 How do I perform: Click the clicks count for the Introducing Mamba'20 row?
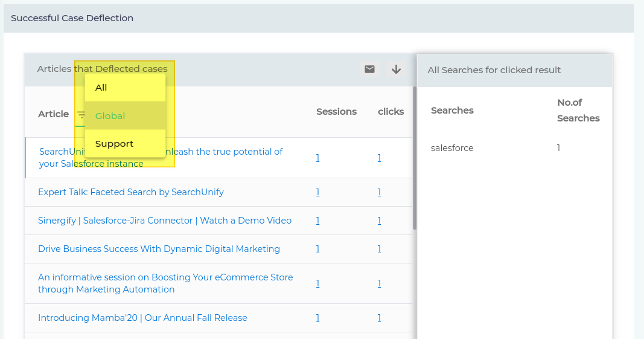click(379, 318)
